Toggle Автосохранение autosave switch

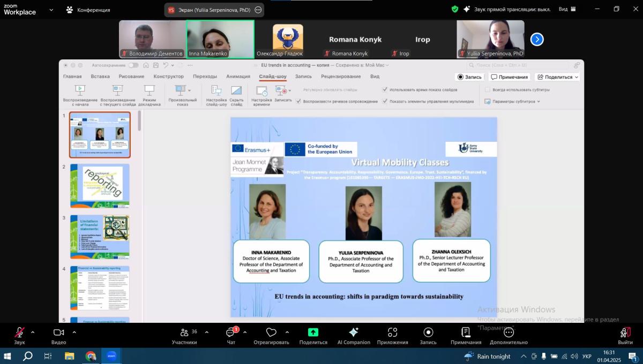(x=133, y=65)
